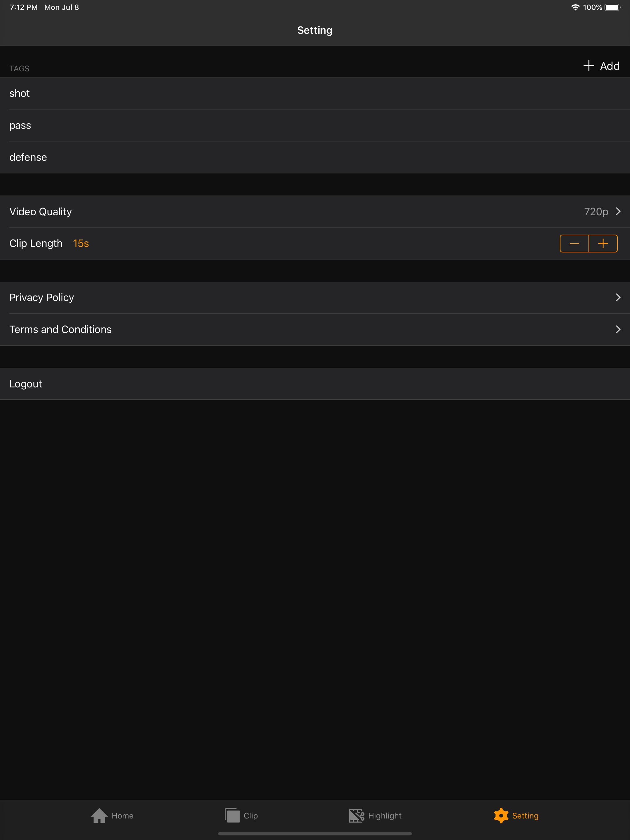Open the Privacy Policy row
This screenshot has height=840, width=630.
pos(315,297)
